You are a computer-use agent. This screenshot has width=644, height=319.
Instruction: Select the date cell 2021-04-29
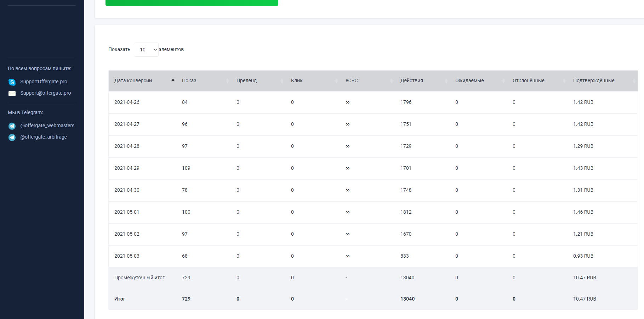click(127, 168)
